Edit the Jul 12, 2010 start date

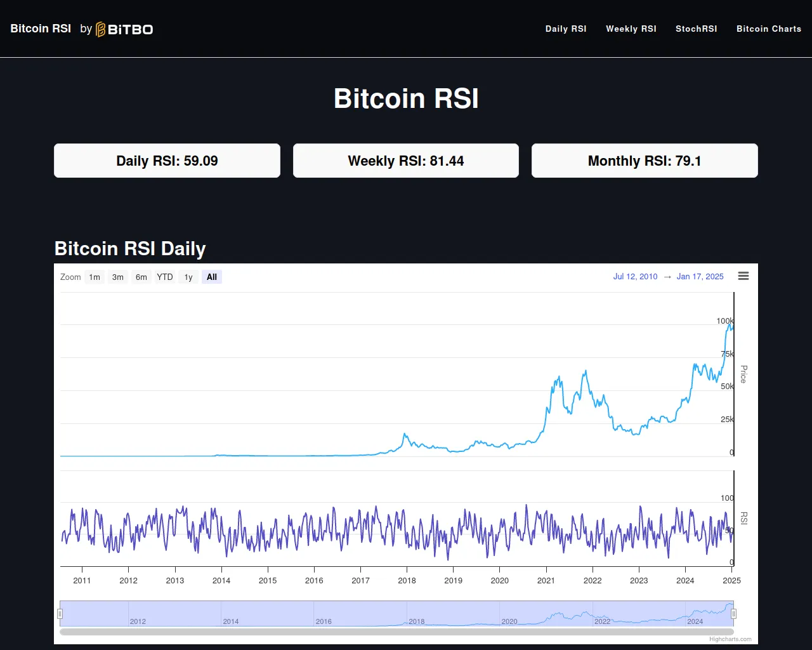(x=635, y=276)
